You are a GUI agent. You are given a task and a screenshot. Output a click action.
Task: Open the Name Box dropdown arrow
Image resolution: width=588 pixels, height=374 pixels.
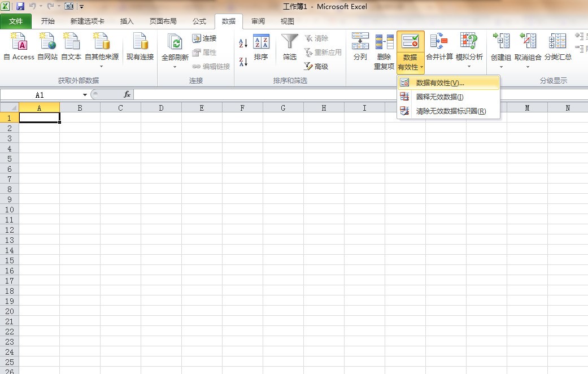tap(85, 95)
